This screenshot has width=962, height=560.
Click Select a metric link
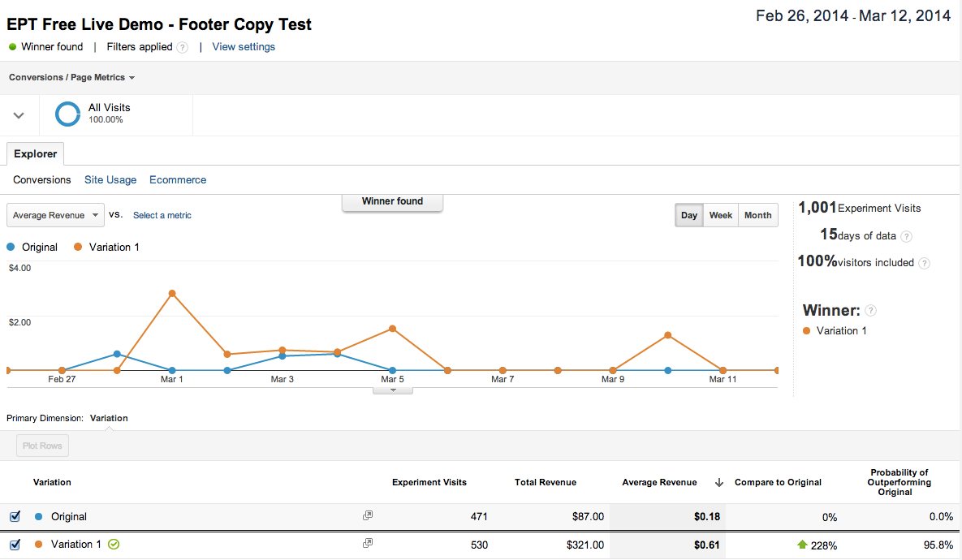pyautogui.click(x=162, y=215)
